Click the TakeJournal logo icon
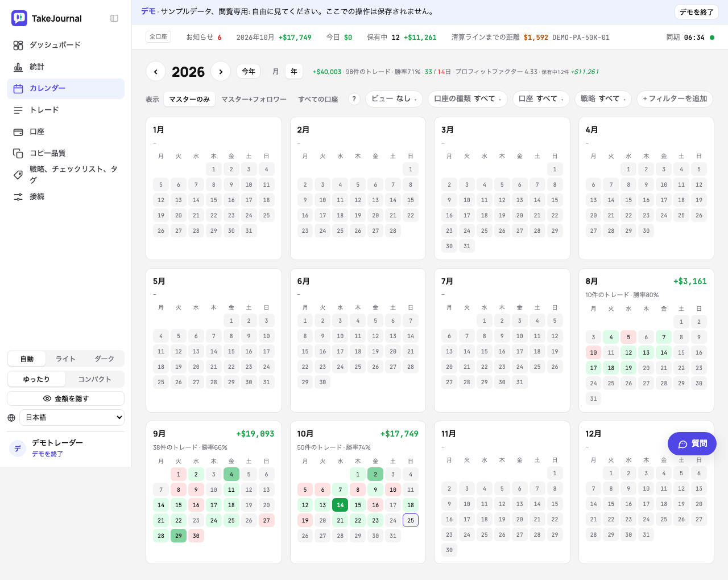This screenshot has height=580, width=728. click(19, 18)
